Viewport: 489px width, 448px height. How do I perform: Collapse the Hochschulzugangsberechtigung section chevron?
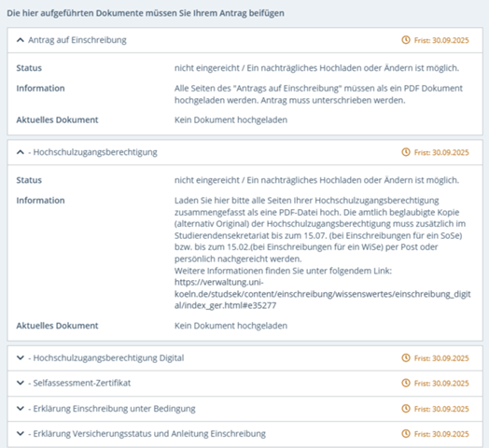[21, 152]
